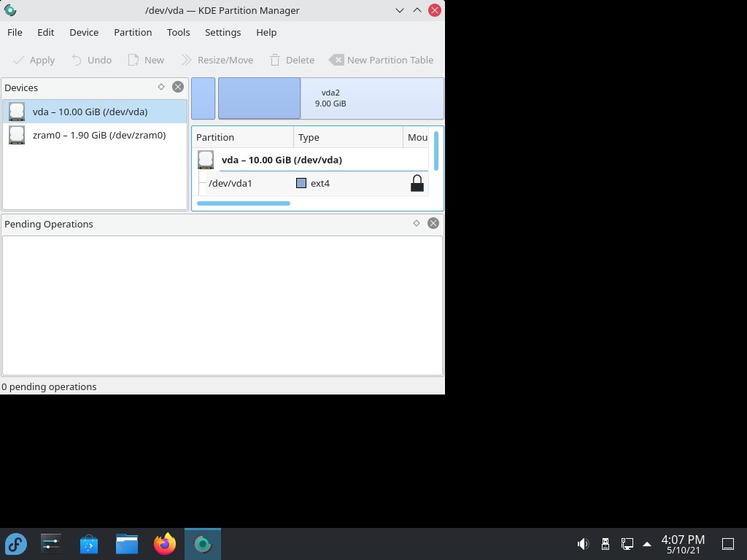The height and width of the screenshot is (560, 747).
Task: Open the volume tray icon
Action: [583, 544]
